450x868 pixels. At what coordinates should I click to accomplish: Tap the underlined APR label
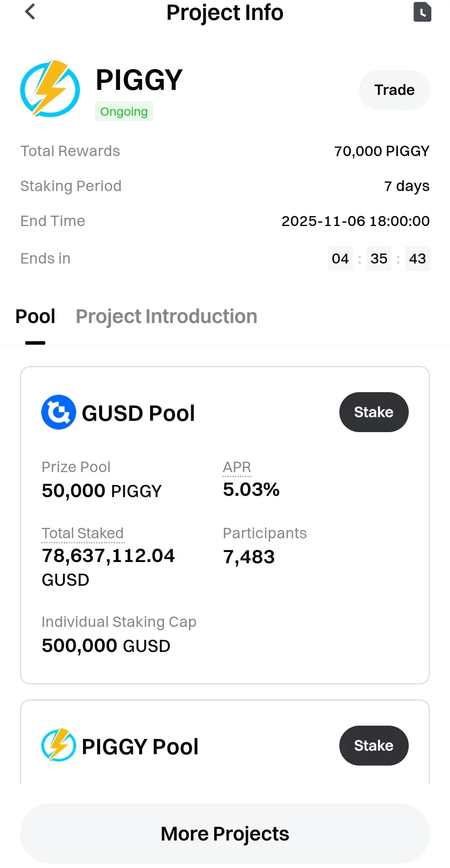click(x=237, y=467)
